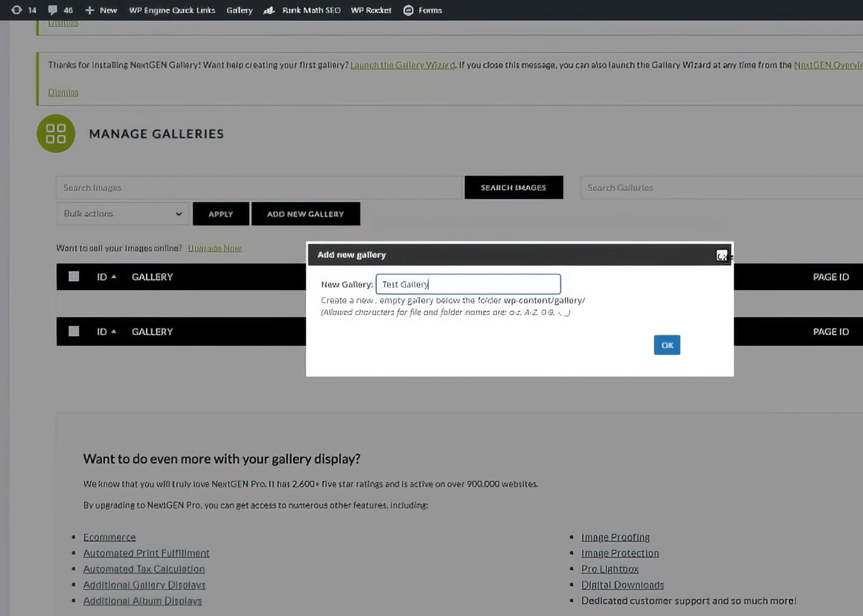Open Additional Album Displays link
This screenshot has height=616, width=863.
pyautogui.click(x=142, y=601)
